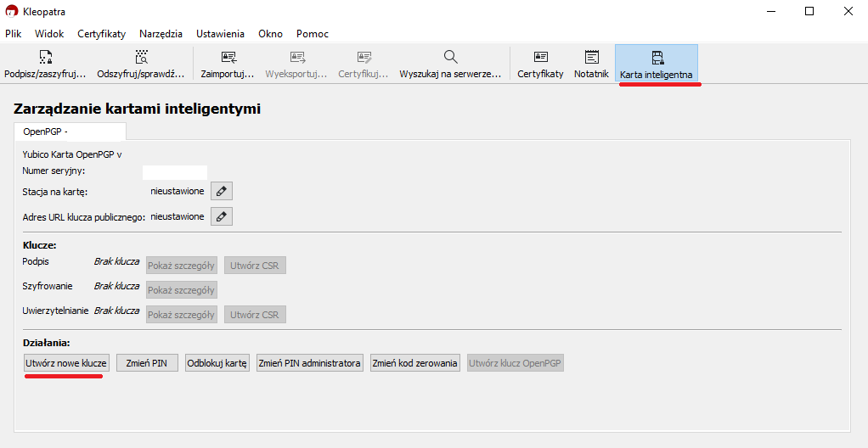
Task: Click Zmień PIN administratora button
Action: (x=310, y=363)
